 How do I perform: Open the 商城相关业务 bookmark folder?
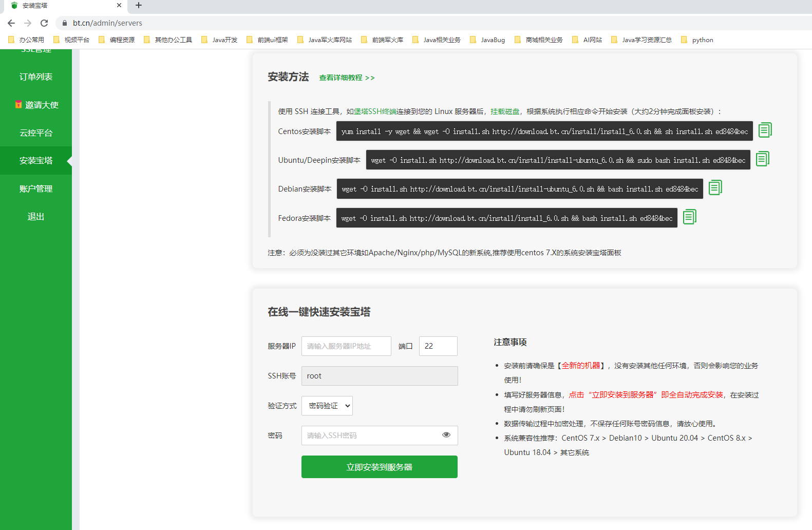tap(539, 40)
